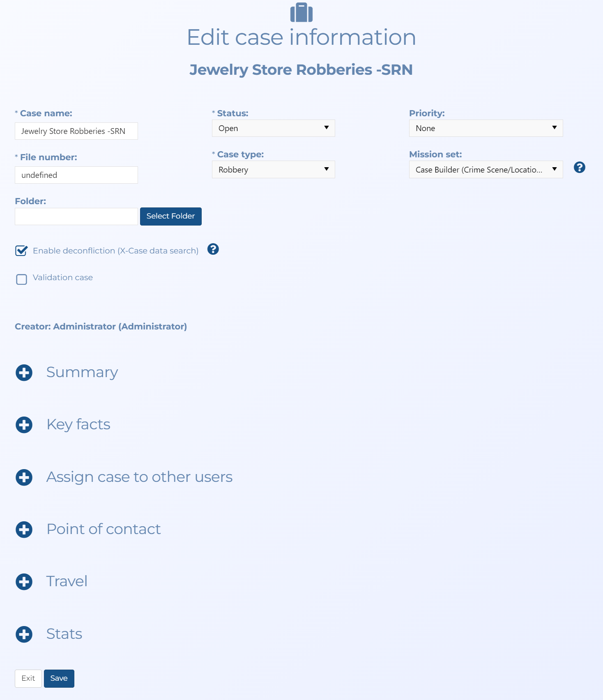Click the Case name input field
The height and width of the screenshot is (700, 603).
tap(76, 131)
